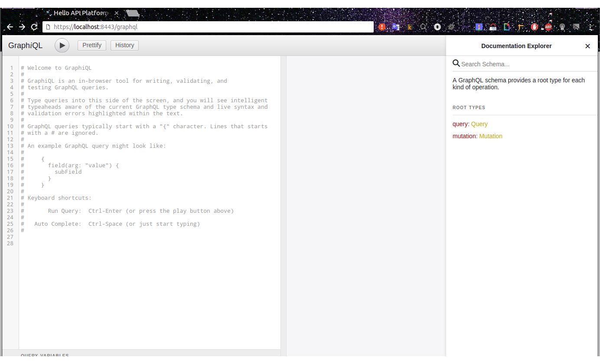Execute the query with the play button
This screenshot has width=600, height=364.
62,45
